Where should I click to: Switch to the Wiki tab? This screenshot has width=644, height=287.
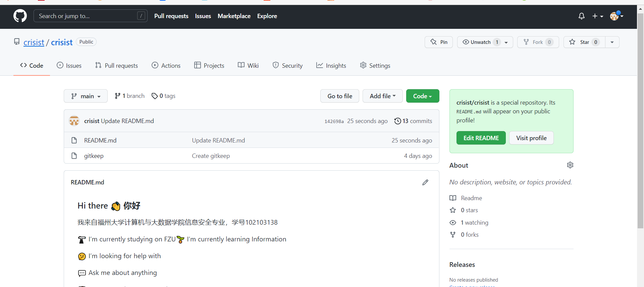coord(248,65)
